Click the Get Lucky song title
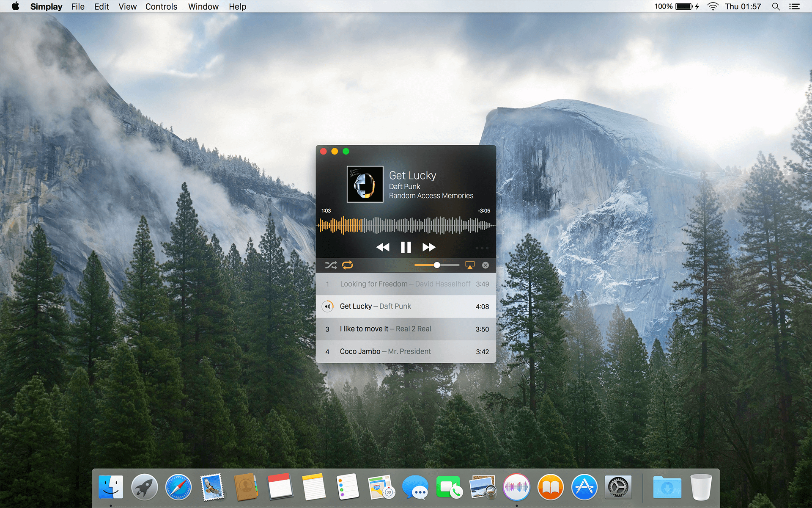812x508 pixels. tap(412, 175)
